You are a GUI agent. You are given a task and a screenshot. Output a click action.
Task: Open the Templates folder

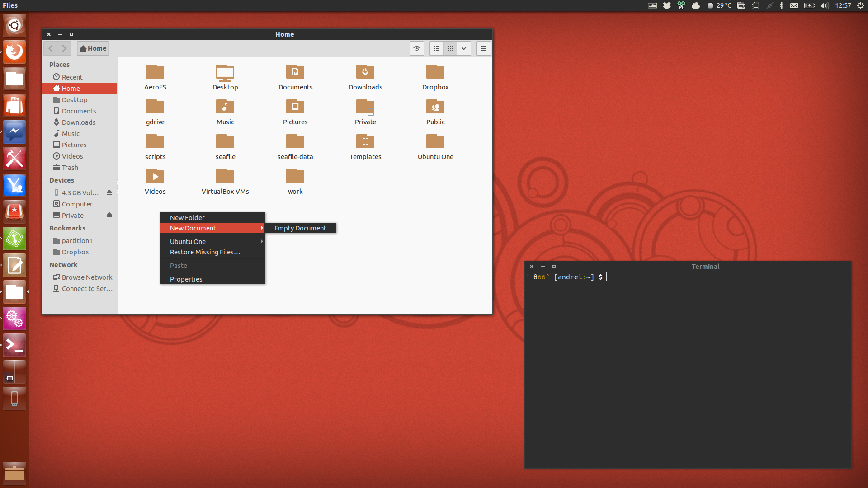click(x=365, y=142)
